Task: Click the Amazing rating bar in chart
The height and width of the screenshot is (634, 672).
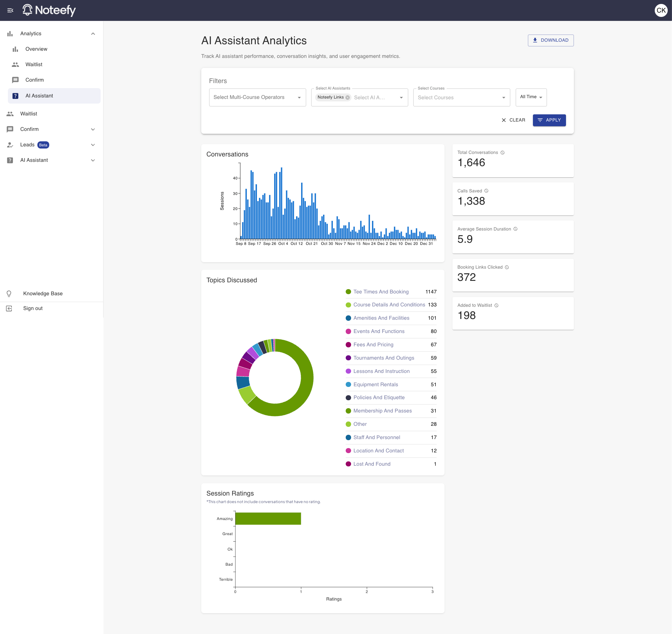Action: pyautogui.click(x=268, y=519)
